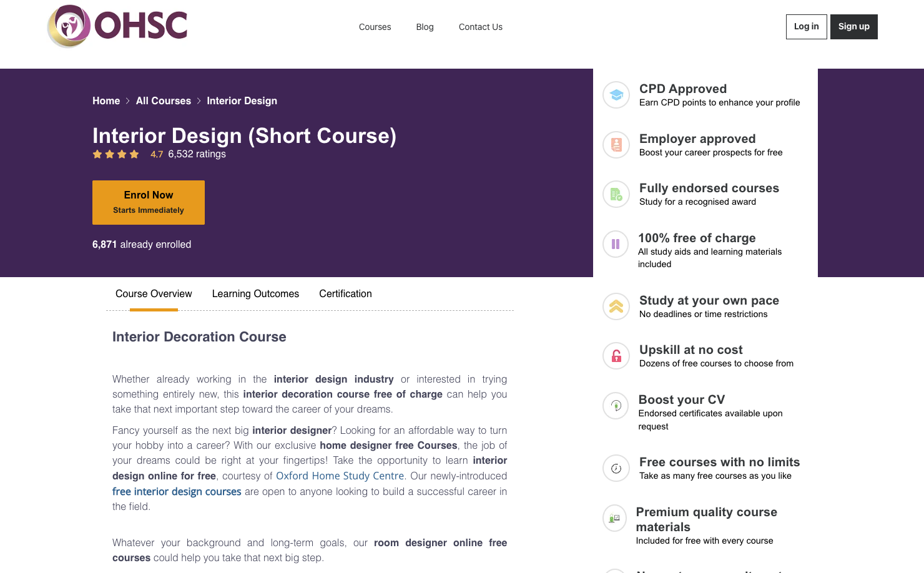Click the Free courses with no limits heading
This screenshot has width=924, height=573.
coord(720,462)
